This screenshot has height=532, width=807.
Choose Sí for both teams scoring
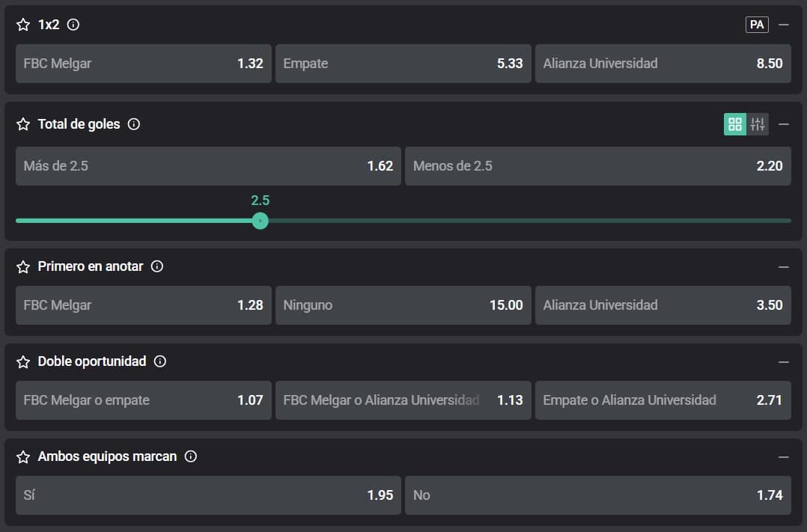pos(208,495)
